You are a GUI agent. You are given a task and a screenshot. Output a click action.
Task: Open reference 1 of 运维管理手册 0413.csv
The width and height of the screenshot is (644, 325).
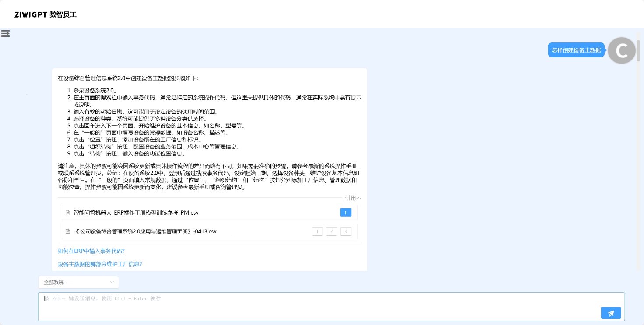click(x=317, y=231)
